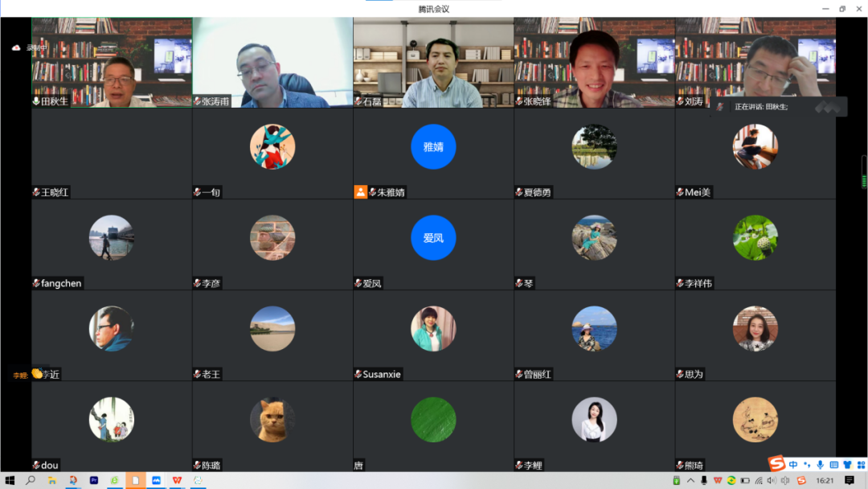Open the Windows notification center
This screenshot has width=868, height=489.
(850, 480)
